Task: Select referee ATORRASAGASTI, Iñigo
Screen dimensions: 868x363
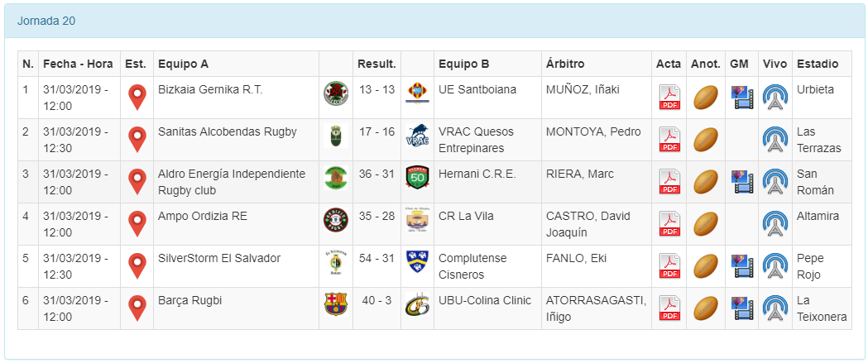Action: pos(595,308)
